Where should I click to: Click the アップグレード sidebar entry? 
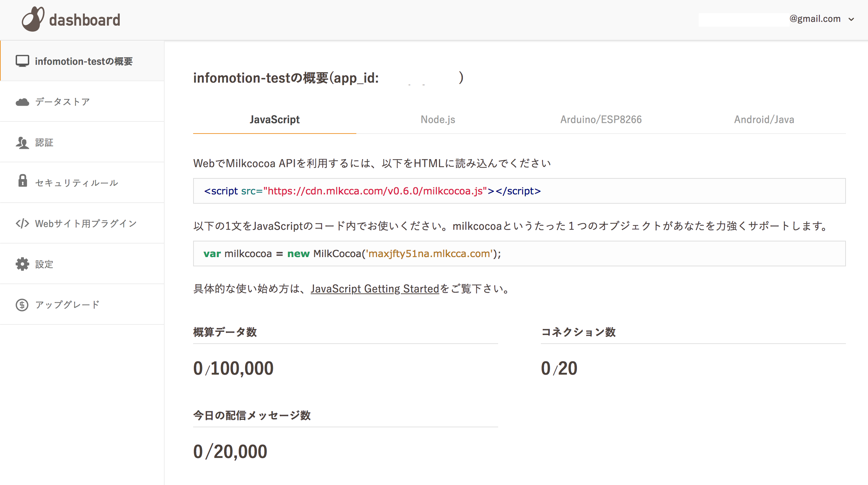pos(67,304)
